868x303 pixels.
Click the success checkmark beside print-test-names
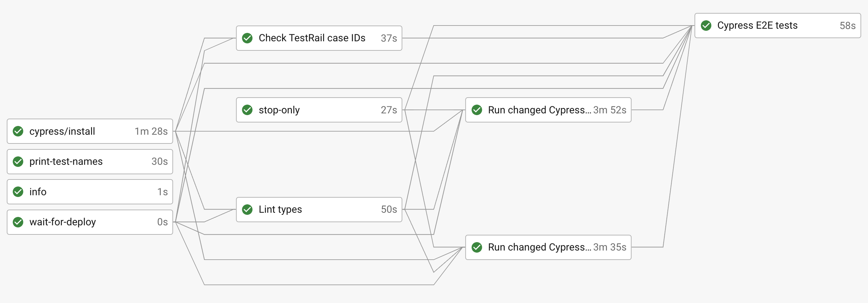tap(18, 162)
